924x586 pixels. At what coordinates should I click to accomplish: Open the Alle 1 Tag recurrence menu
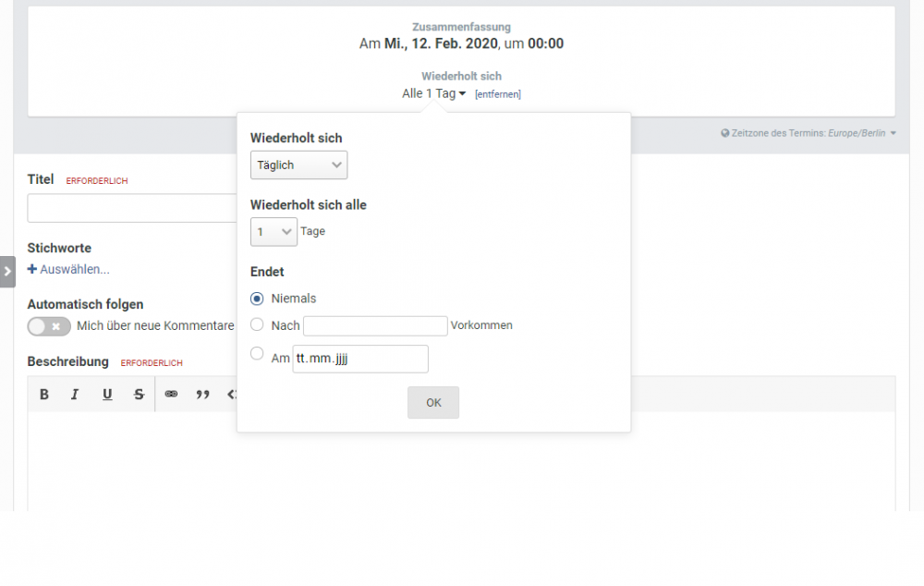coord(432,92)
